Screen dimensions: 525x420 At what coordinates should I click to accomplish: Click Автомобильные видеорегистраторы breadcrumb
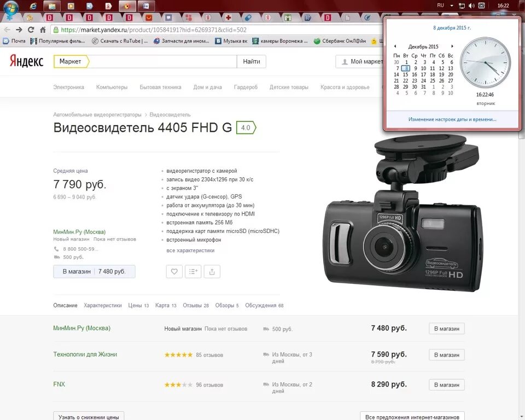click(97, 114)
